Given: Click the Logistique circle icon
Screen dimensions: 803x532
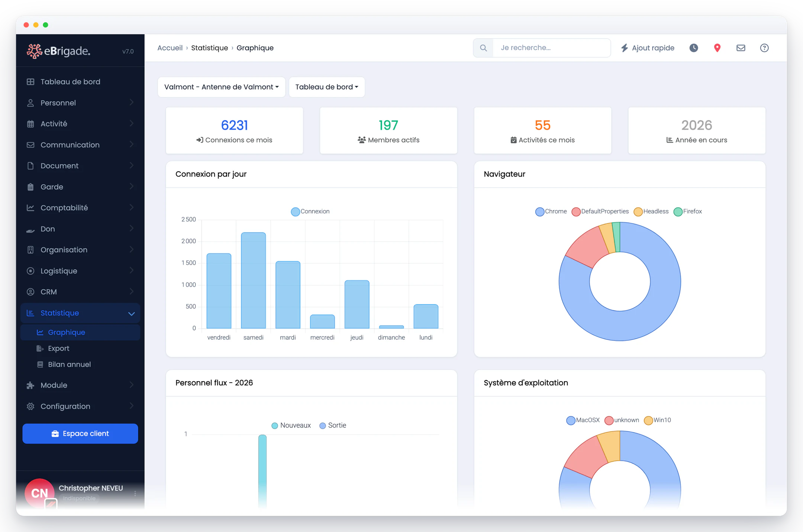Looking at the screenshot, I should tap(30, 271).
